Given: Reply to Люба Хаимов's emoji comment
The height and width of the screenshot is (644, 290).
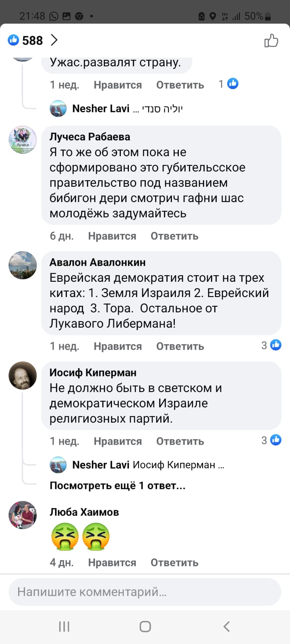Looking at the screenshot, I should point(174,562).
